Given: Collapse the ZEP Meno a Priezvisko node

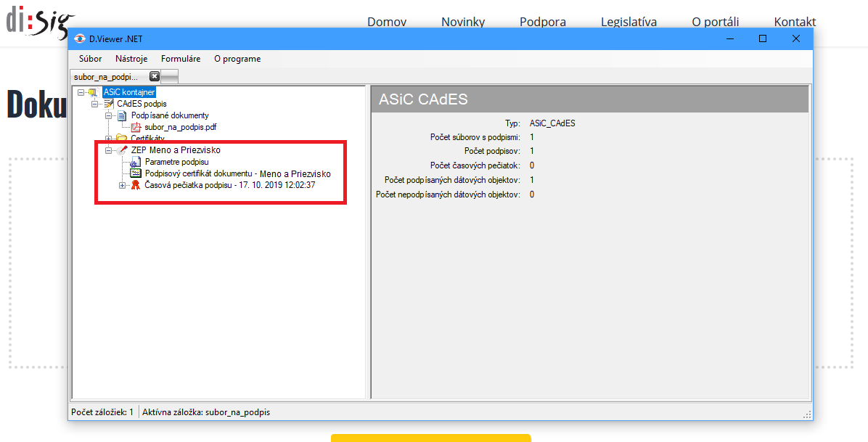Looking at the screenshot, I should coord(108,150).
